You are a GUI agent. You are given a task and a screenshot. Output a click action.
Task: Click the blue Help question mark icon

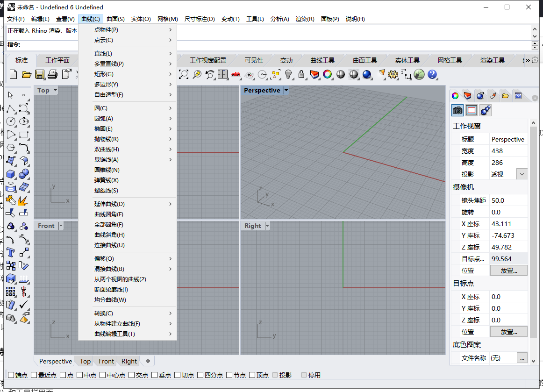point(432,74)
